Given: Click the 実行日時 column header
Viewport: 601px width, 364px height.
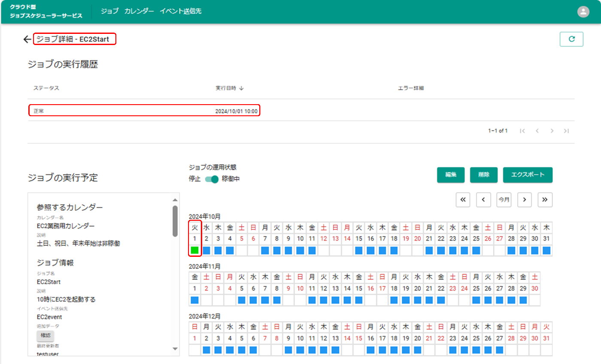Looking at the screenshot, I should (226, 88).
